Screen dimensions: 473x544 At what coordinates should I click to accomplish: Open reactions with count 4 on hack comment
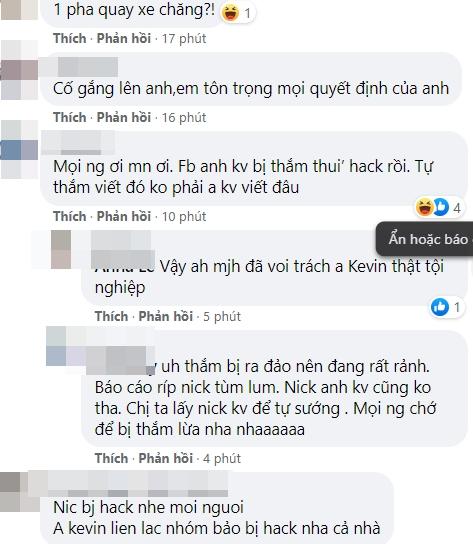coord(438,207)
